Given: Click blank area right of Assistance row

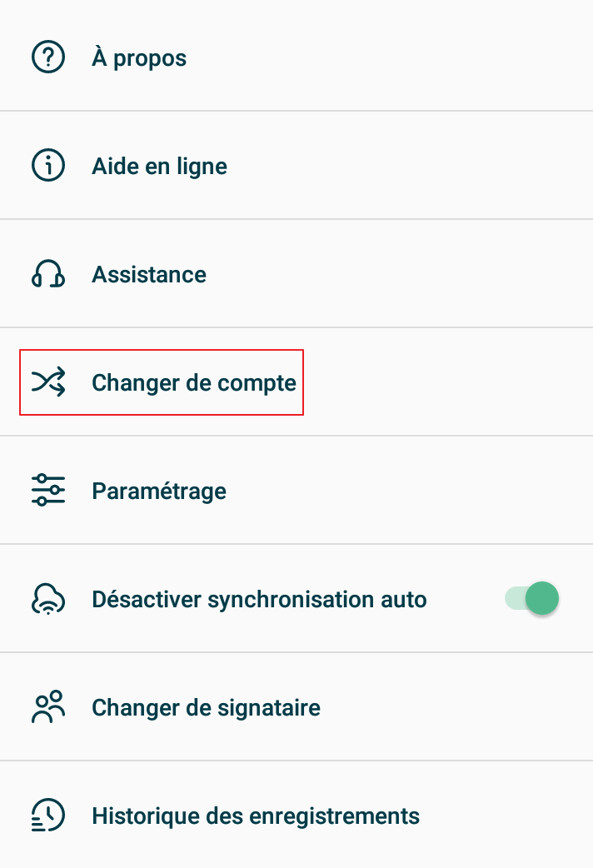Looking at the screenshot, I should (x=416, y=274).
